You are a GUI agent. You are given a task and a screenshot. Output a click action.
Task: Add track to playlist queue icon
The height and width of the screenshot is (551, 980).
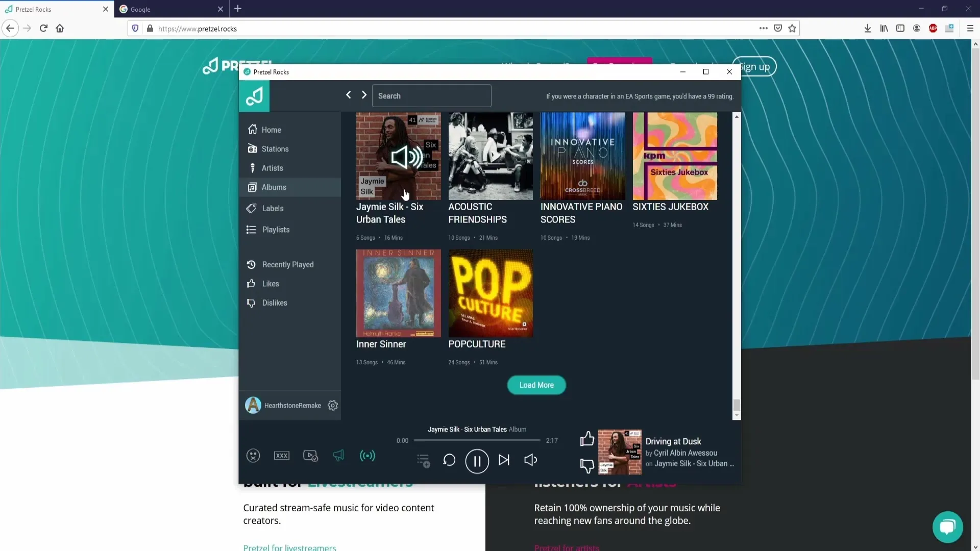(x=424, y=461)
